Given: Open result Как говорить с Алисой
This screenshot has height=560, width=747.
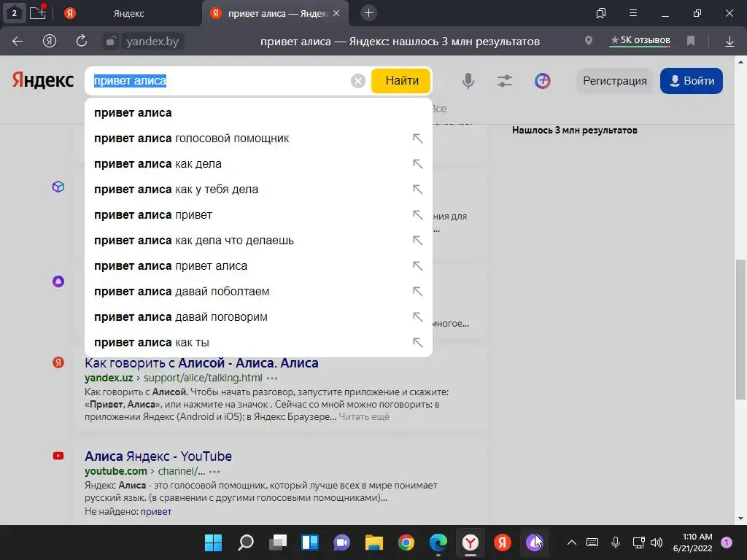Looking at the screenshot, I should pos(201,363).
